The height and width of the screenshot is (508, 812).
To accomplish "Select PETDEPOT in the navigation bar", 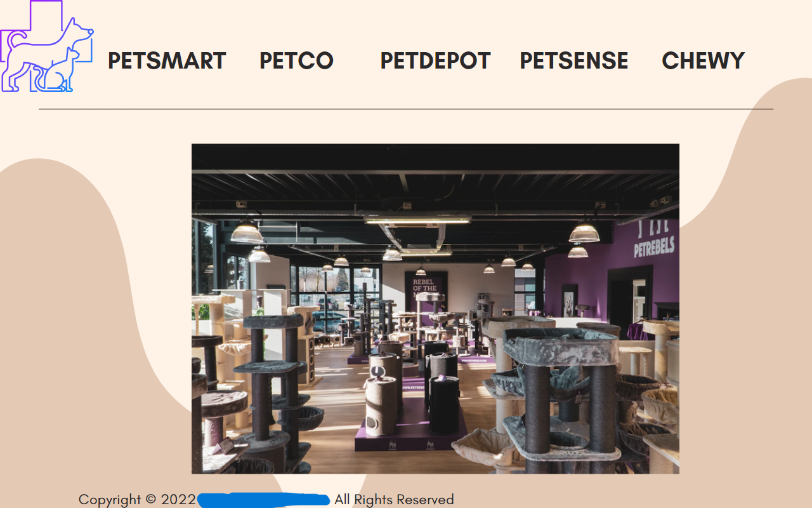I will (435, 61).
